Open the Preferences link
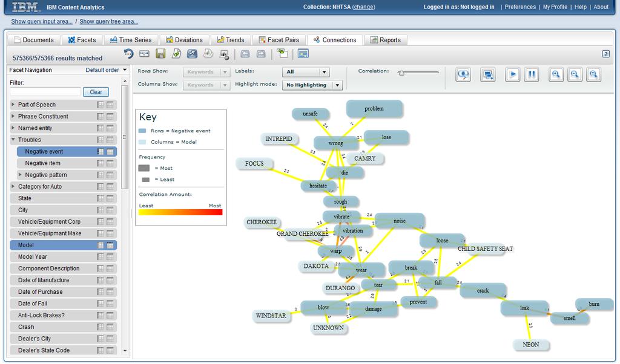This screenshot has width=620, height=364. 520,7
